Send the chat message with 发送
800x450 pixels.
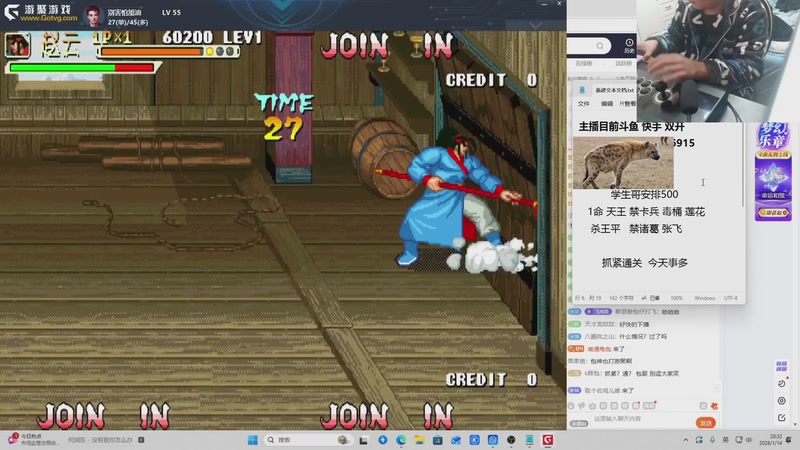point(706,422)
